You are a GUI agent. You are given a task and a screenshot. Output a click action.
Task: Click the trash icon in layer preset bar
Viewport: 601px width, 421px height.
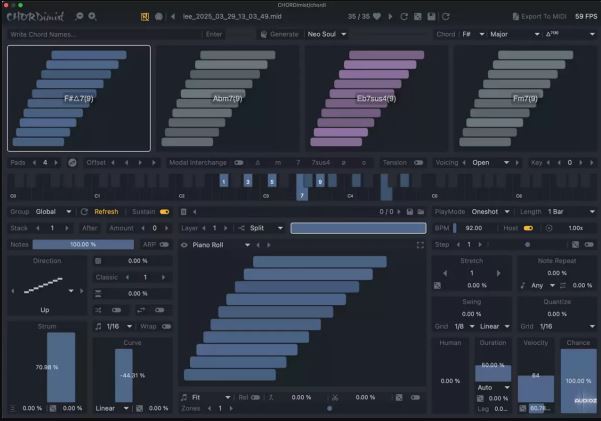[x=184, y=212]
